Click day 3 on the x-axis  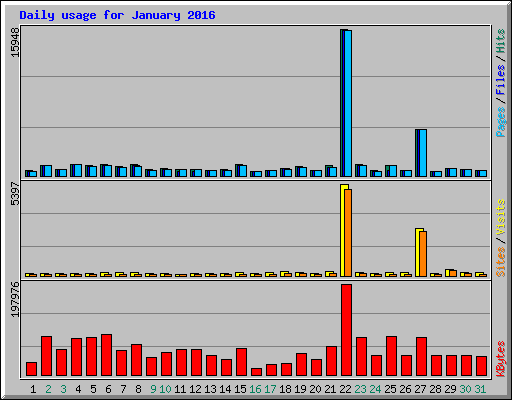click(63, 389)
